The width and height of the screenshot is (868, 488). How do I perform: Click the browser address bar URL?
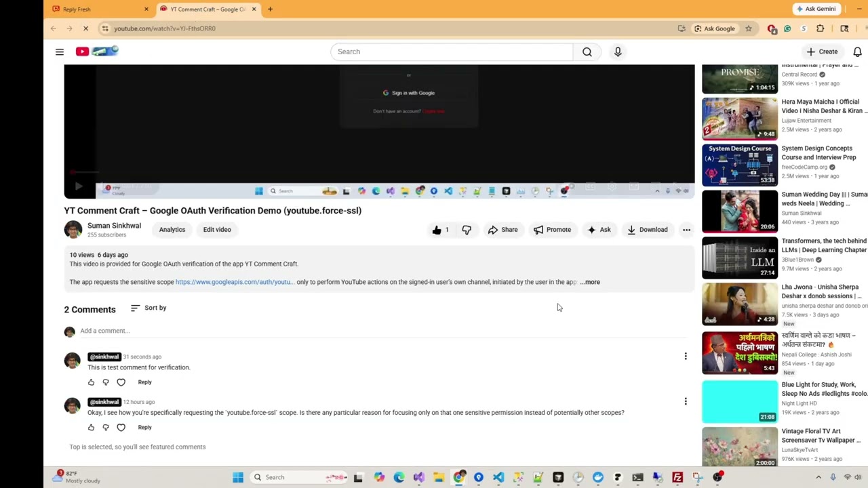(165, 28)
